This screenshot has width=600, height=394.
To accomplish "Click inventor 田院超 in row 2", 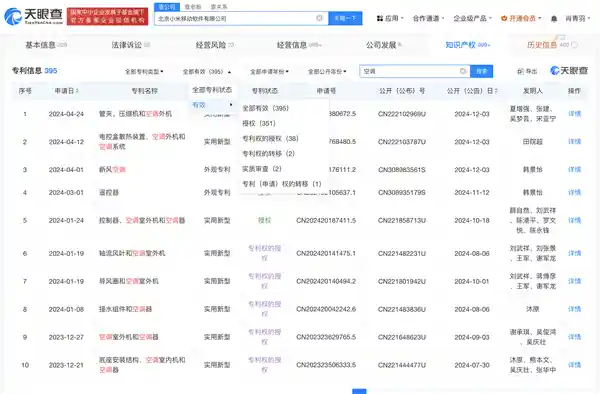I will coord(533,142).
